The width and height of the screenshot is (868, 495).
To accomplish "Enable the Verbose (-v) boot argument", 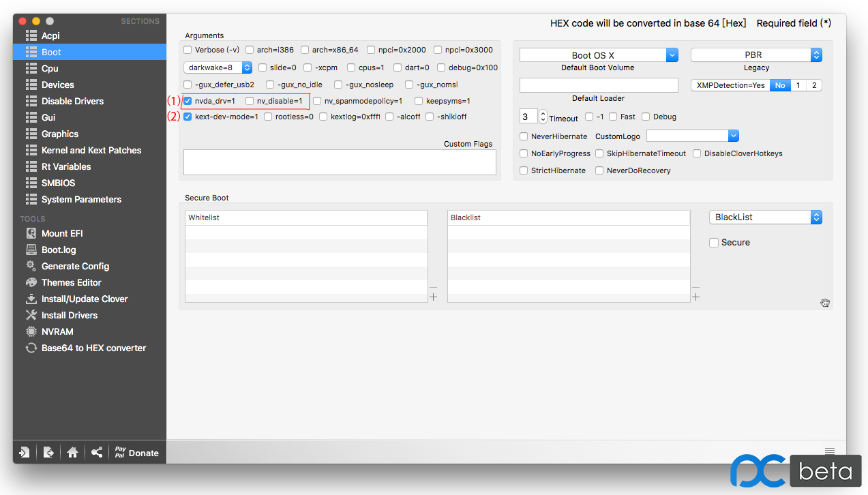I will tap(188, 50).
